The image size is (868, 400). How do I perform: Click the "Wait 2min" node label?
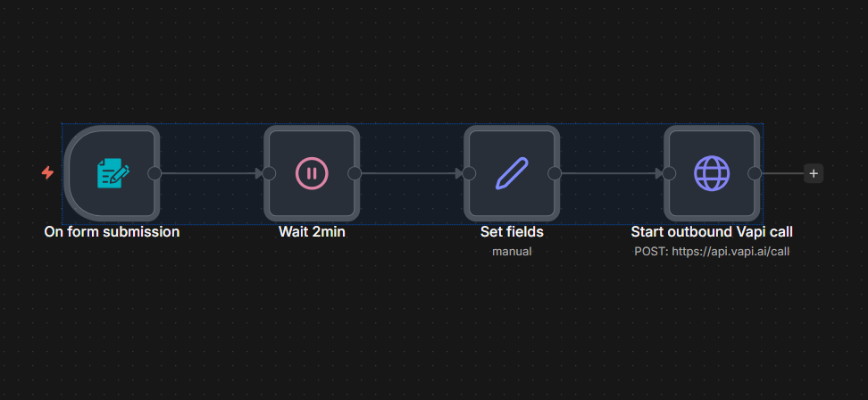click(312, 232)
